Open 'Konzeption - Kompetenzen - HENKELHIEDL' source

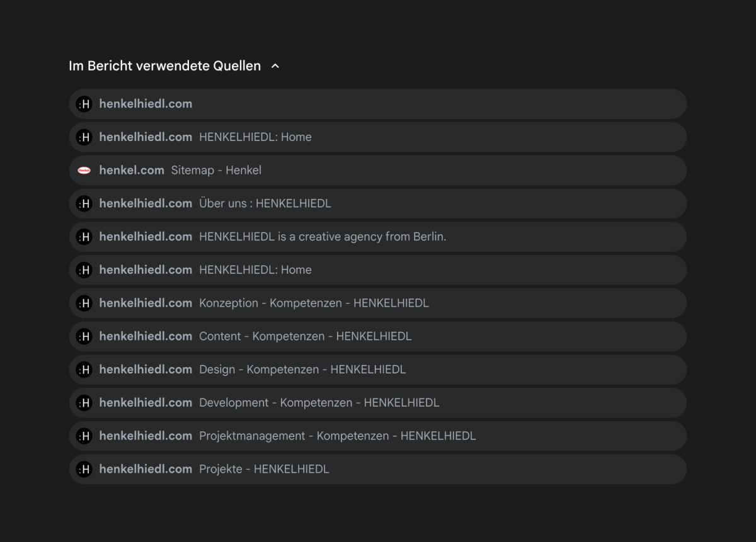(377, 303)
